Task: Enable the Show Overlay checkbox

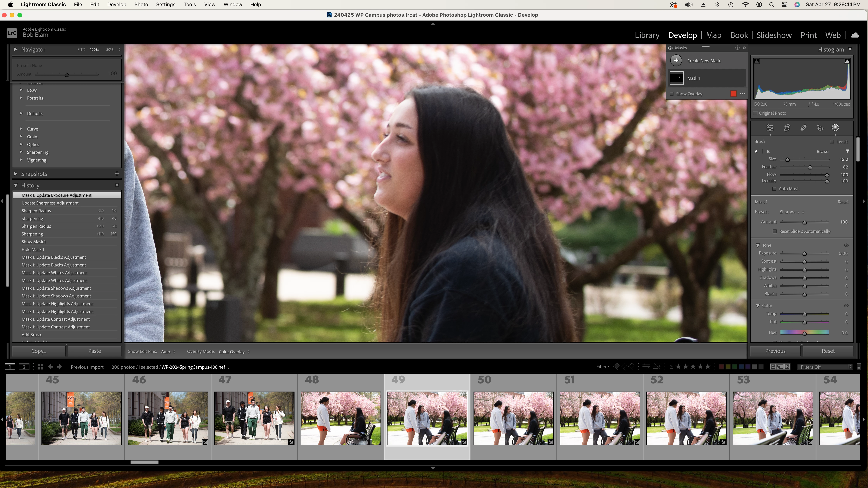Action: tap(672, 94)
